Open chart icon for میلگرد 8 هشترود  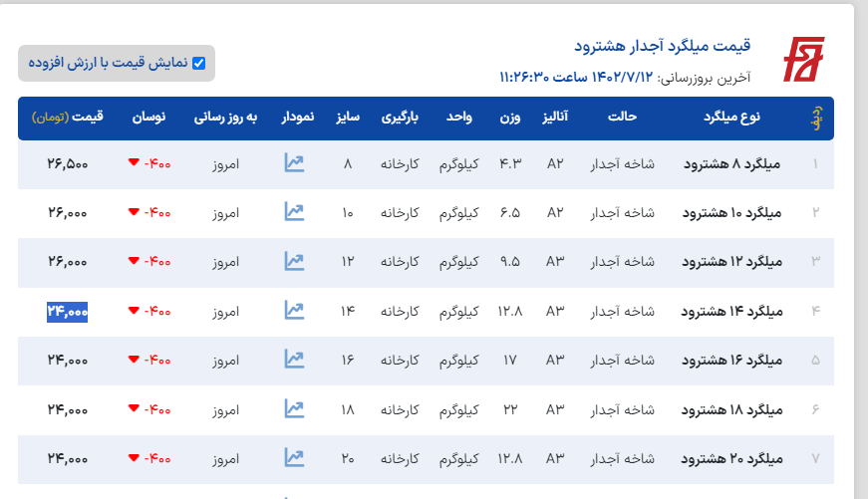293,163
